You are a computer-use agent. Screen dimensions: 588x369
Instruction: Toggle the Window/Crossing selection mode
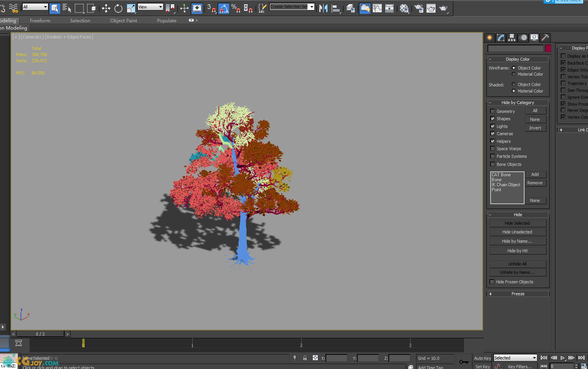click(91, 8)
